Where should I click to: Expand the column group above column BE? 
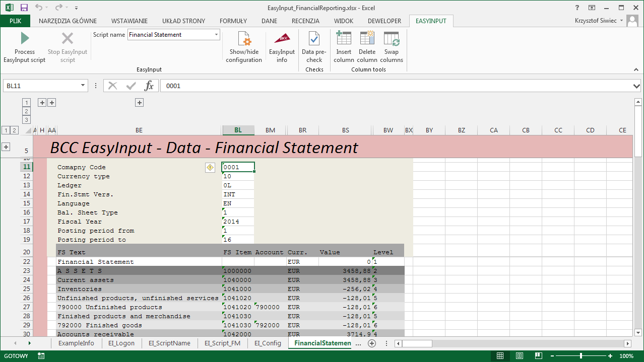tap(140, 103)
